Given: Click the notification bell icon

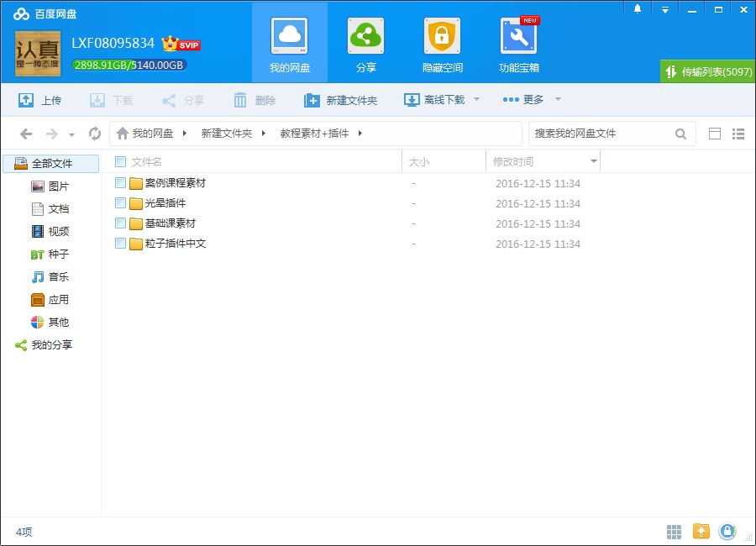Looking at the screenshot, I should pos(638,9).
